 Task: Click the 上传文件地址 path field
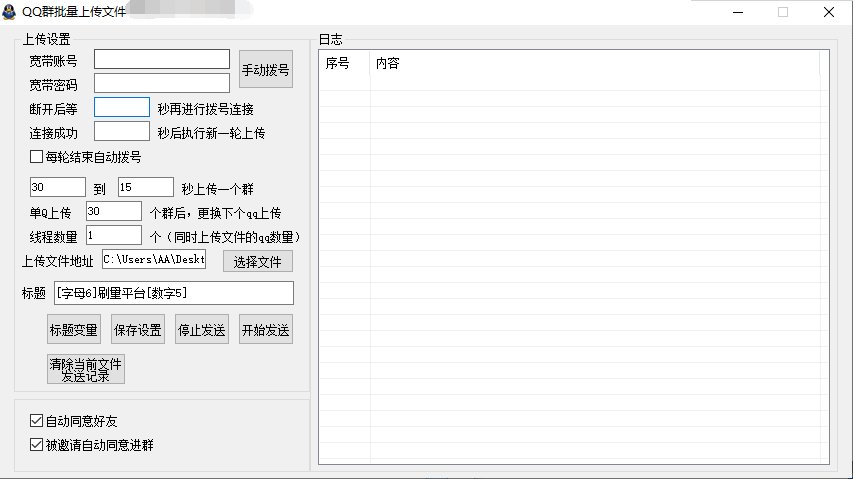pyautogui.click(x=154, y=259)
